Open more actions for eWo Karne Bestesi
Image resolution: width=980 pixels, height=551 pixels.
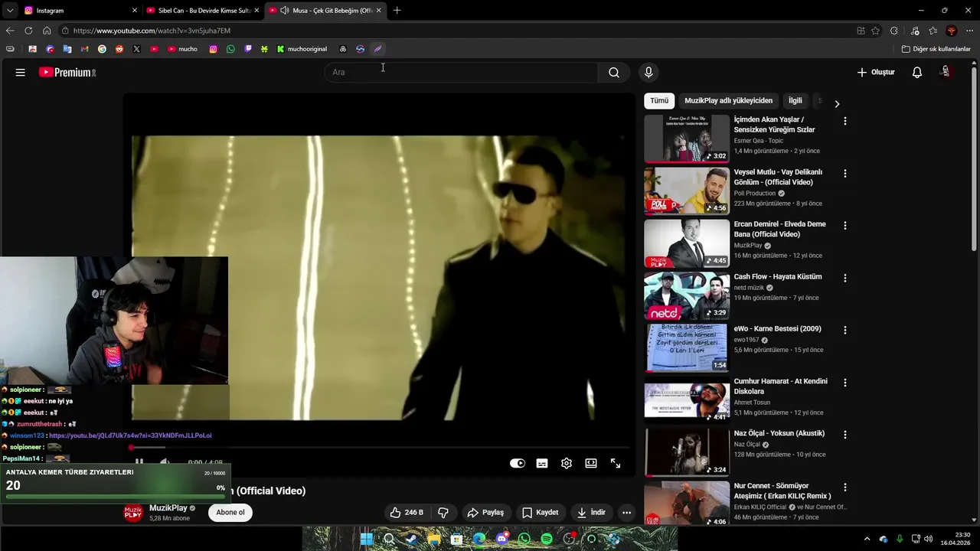pyautogui.click(x=845, y=330)
